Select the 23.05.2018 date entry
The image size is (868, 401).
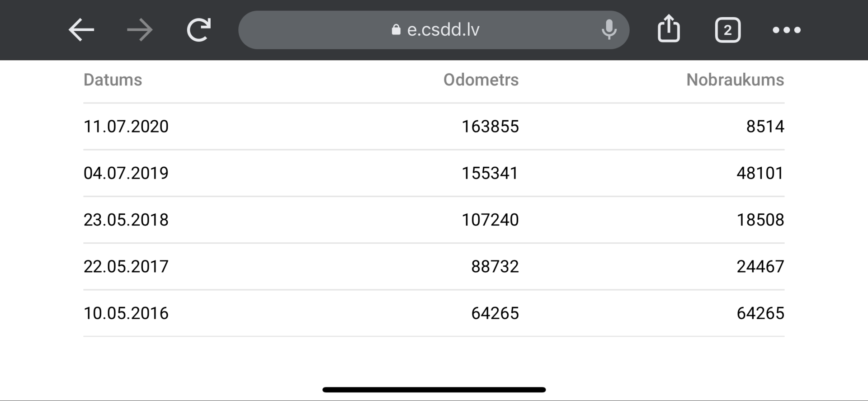(x=126, y=220)
